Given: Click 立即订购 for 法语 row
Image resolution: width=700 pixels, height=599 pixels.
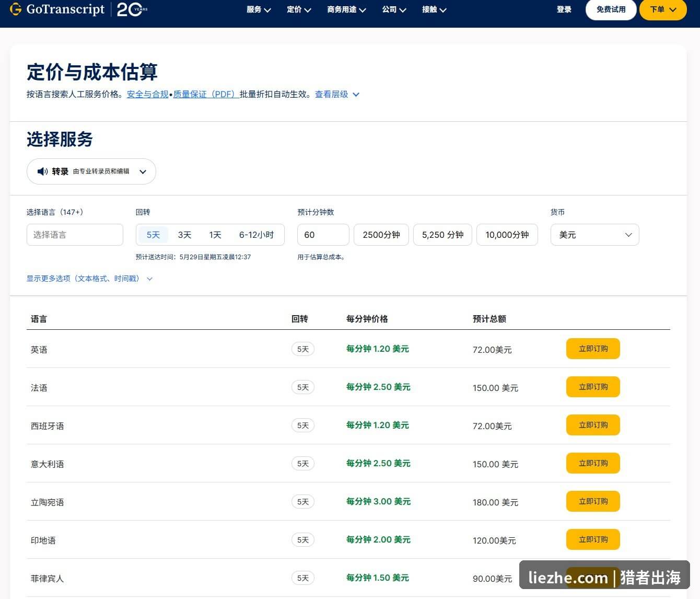Looking at the screenshot, I should click(593, 387).
